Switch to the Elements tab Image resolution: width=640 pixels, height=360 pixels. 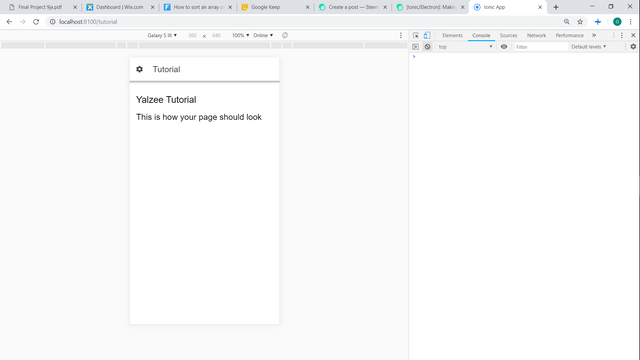coord(452,36)
